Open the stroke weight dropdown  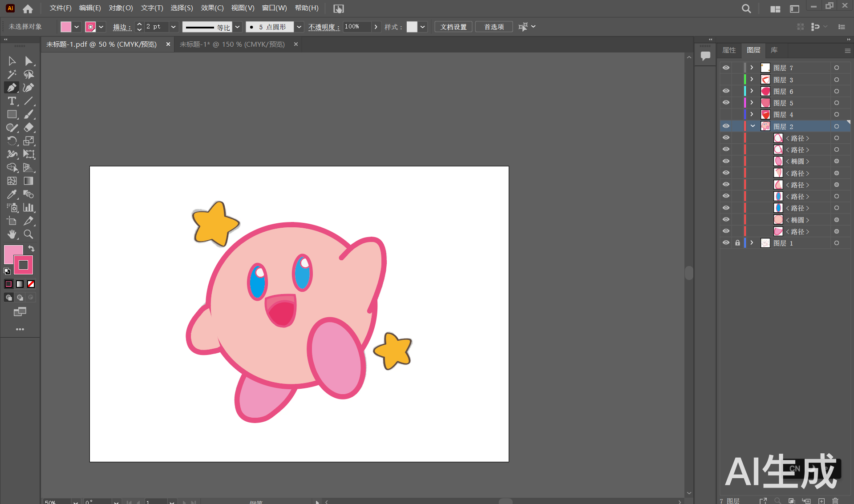coord(173,27)
